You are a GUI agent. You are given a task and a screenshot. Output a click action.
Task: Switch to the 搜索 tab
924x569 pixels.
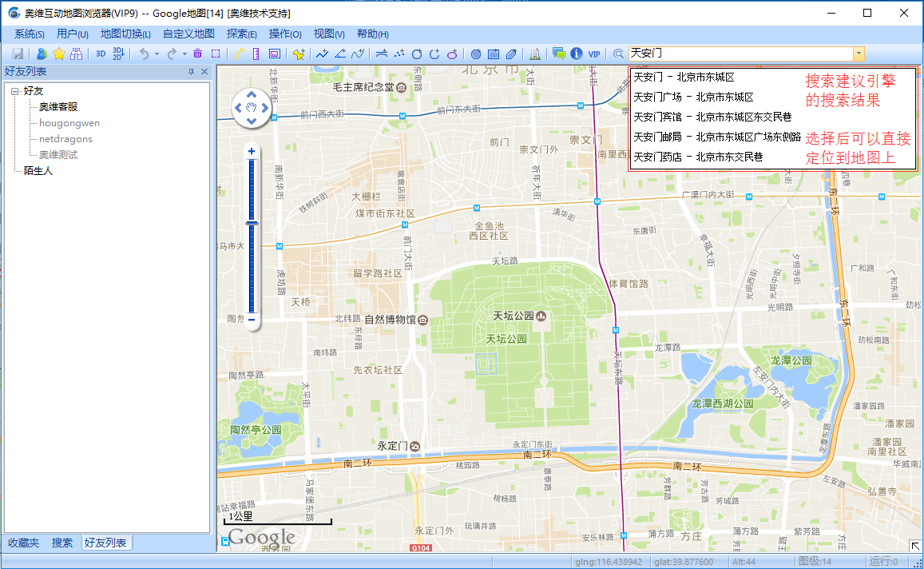coord(61,543)
